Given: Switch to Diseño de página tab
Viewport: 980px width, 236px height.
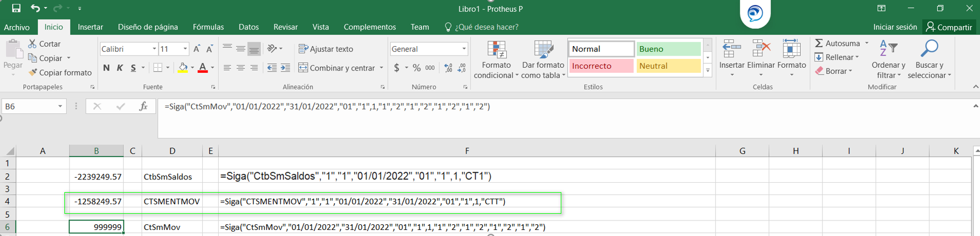Looking at the screenshot, I should (148, 27).
